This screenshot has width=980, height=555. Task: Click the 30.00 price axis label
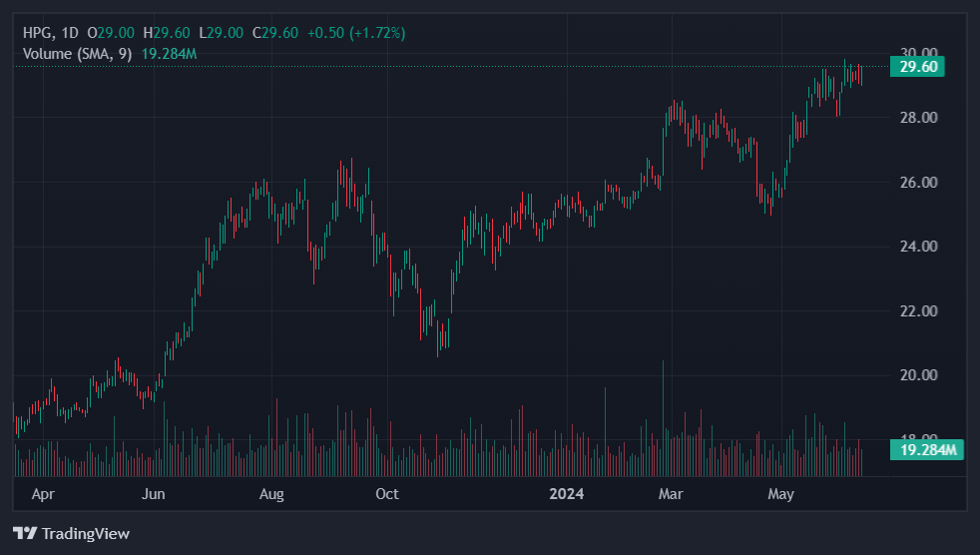click(917, 53)
